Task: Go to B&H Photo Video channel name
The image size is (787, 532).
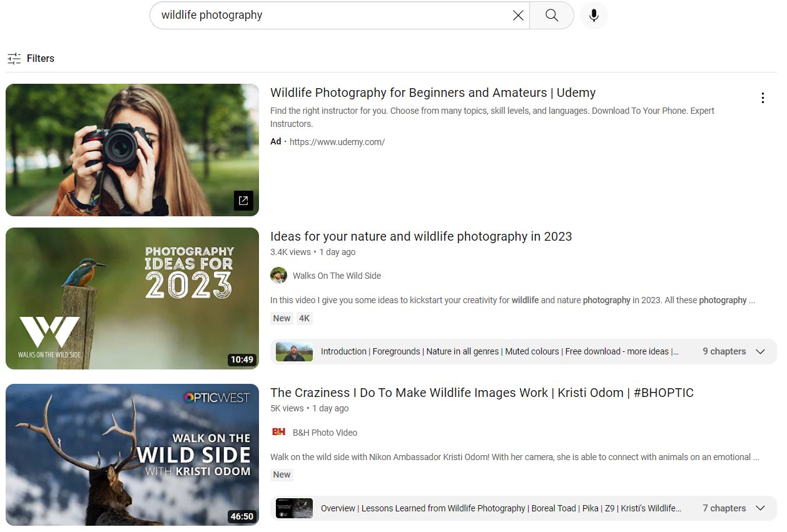Action: [325, 433]
